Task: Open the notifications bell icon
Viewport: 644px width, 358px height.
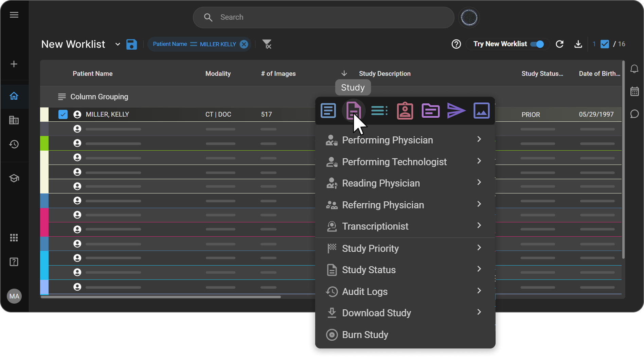Action: [634, 69]
